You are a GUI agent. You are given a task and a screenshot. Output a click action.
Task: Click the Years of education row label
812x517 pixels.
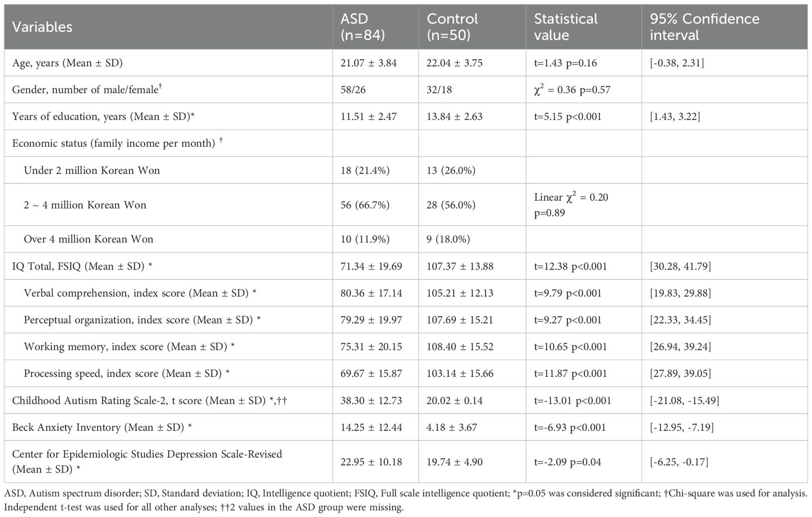(x=103, y=116)
